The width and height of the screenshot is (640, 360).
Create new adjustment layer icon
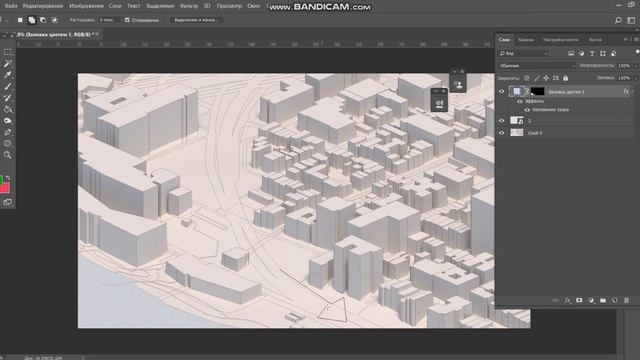click(591, 300)
